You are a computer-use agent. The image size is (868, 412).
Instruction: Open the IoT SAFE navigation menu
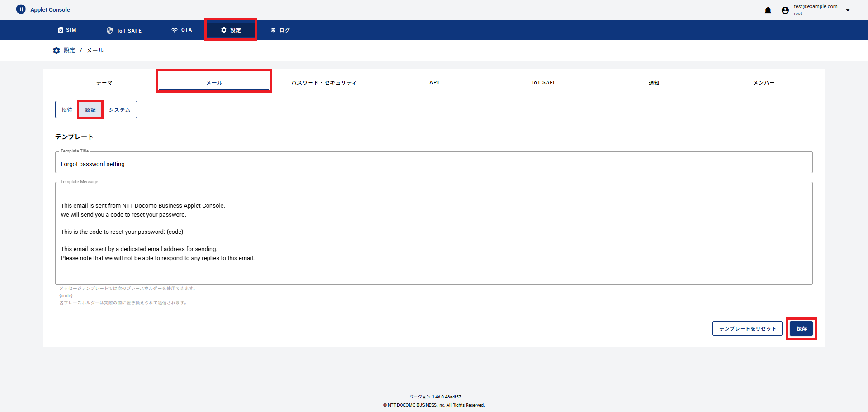pyautogui.click(x=124, y=30)
